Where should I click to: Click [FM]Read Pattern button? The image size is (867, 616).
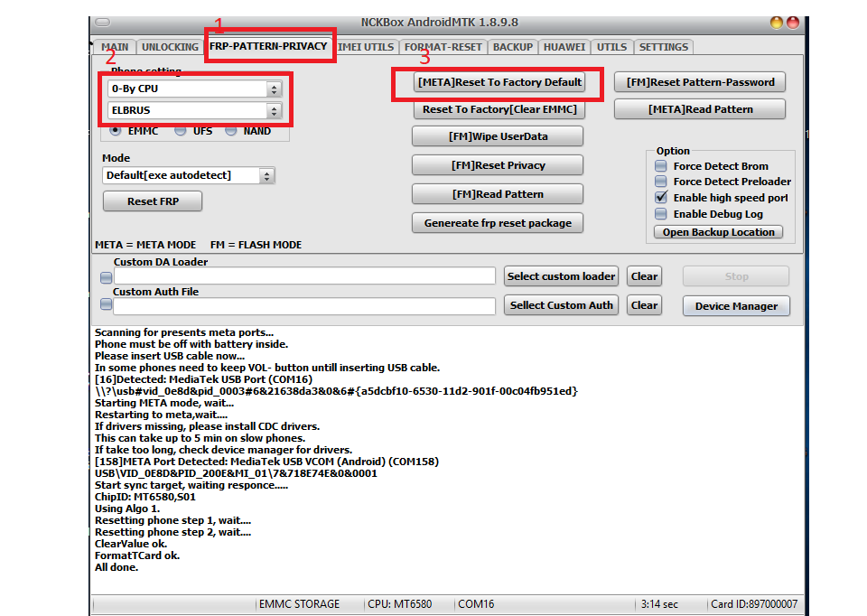[498, 194]
